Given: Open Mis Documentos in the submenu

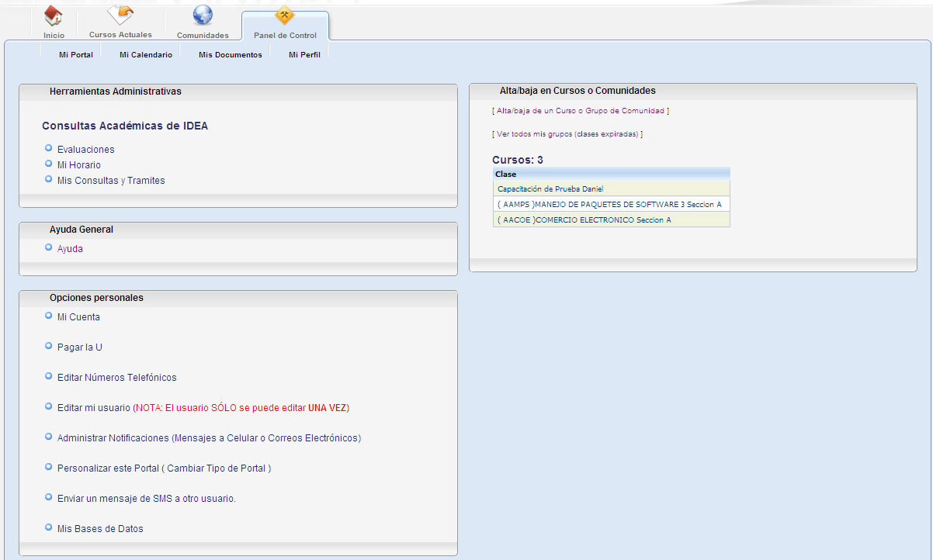Looking at the screenshot, I should (x=231, y=55).
